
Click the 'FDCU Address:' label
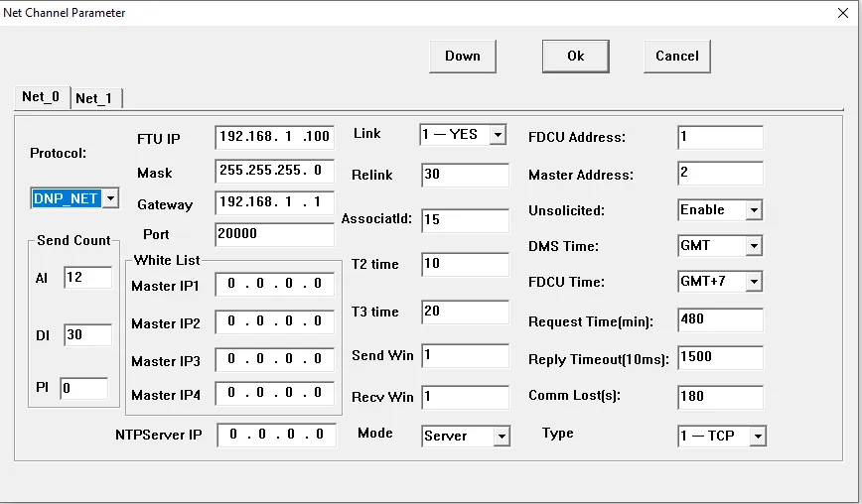point(577,137)
